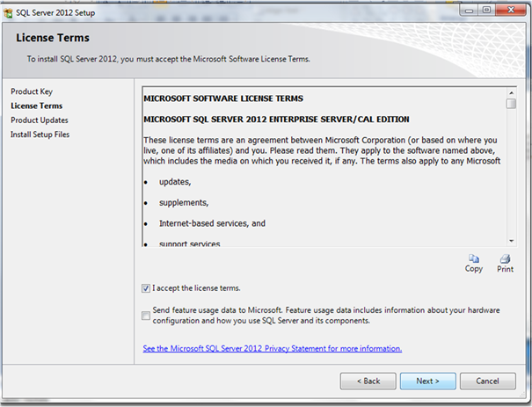
Task: Click the SQL Server Setup title bar icon
Action: (x=8, y=13)
